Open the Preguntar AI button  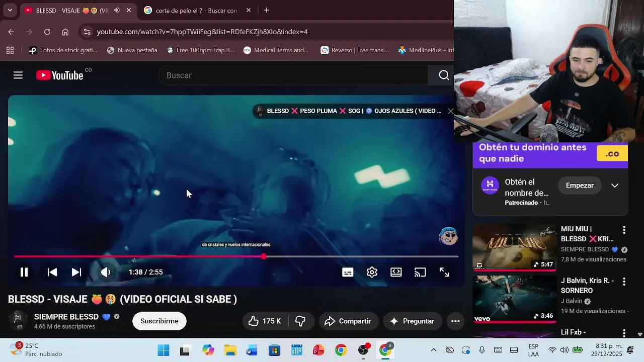click(x=412, y=321)
